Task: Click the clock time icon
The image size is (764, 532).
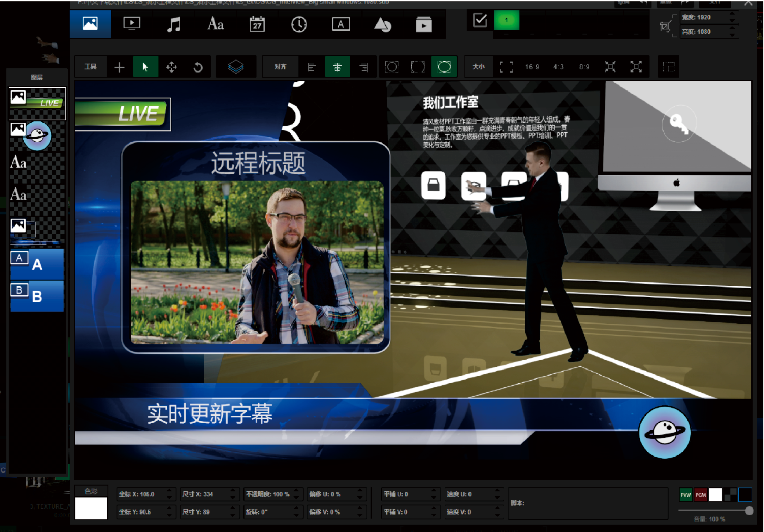Action: [x=299, y=24]
